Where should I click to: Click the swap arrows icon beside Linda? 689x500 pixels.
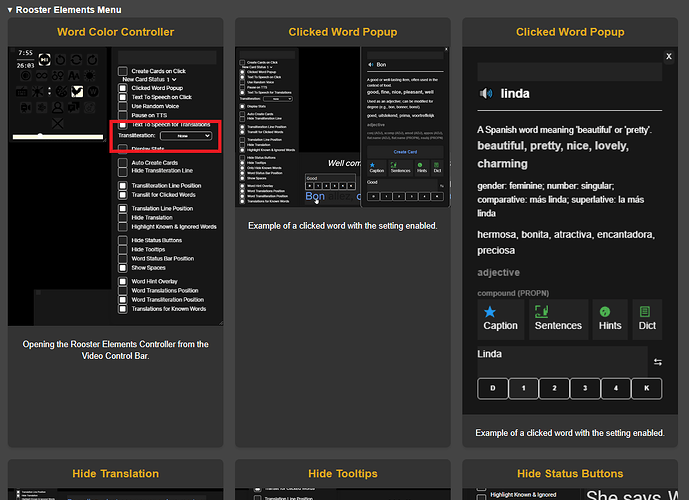coord(658,361)
